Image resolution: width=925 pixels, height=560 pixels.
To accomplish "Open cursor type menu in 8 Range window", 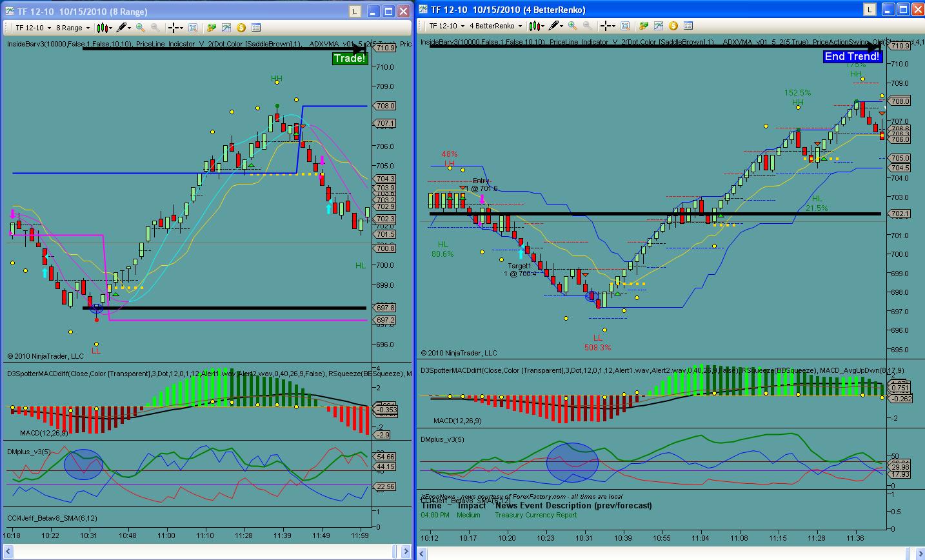I will [174, 28].
